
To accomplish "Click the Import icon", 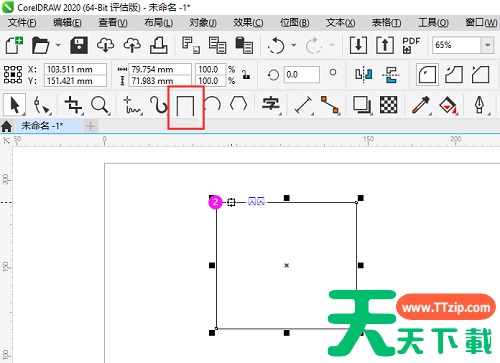I will 358,45.
